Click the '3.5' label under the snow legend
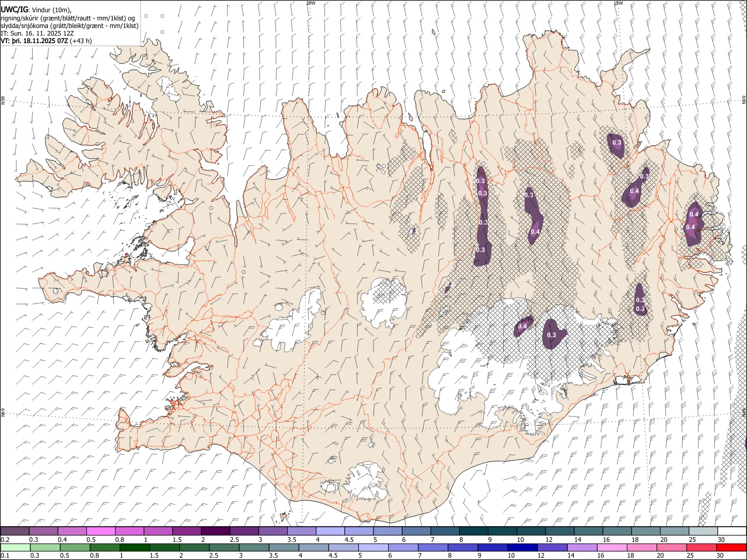This screenshot has height=560, width=747. [x=291, y=540]
